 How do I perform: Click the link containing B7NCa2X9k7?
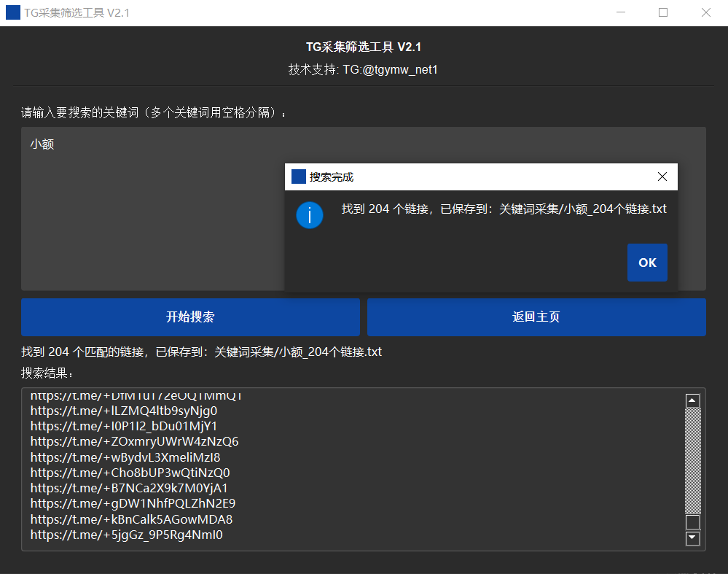[129, 488]
